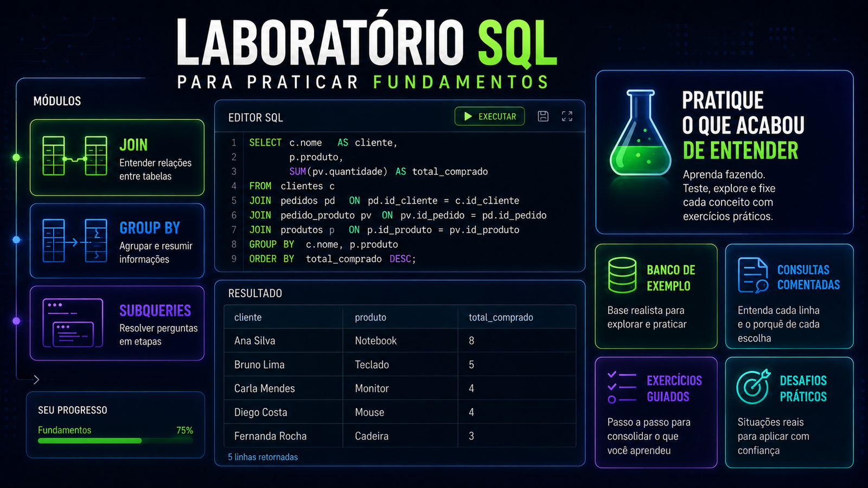Run the query with the EXECUTAR button
The image size is (868, 488).
point(489,116)
